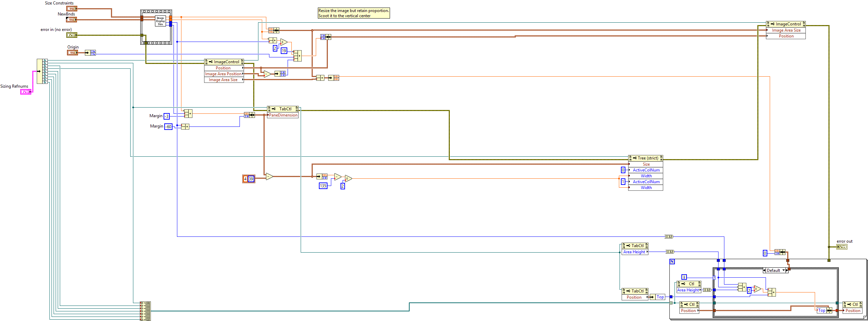This screenshot has width=868, height=321.
Task: Click the Margin constant valued -60
Action: point(168,127)
